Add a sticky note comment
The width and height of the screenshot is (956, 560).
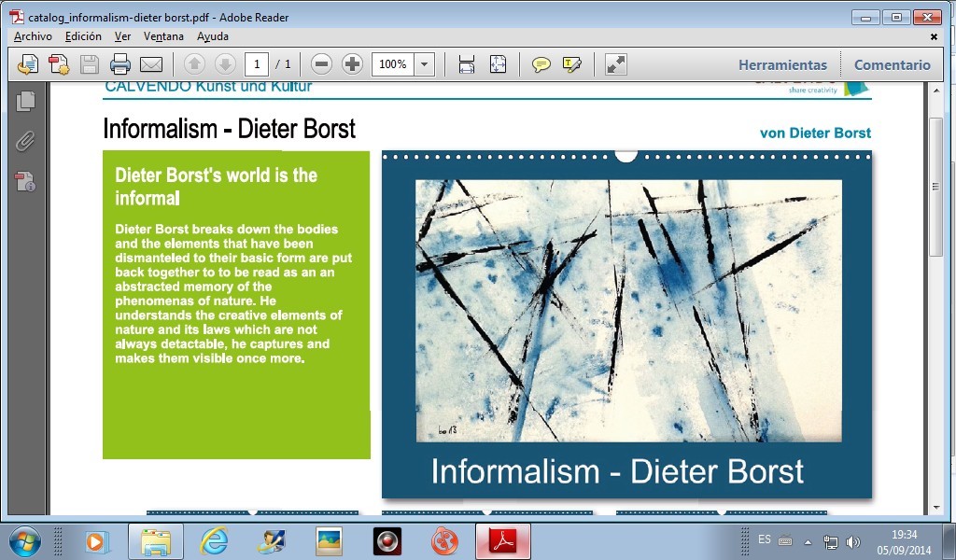point(541,64)
